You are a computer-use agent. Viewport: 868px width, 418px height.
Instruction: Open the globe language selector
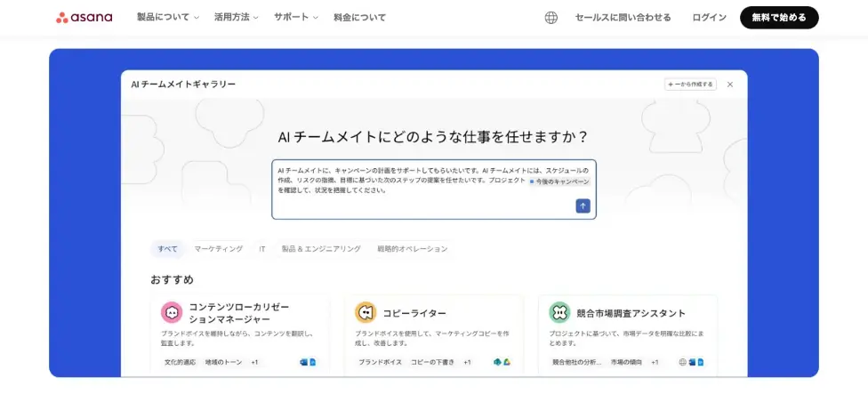[551, 18]
